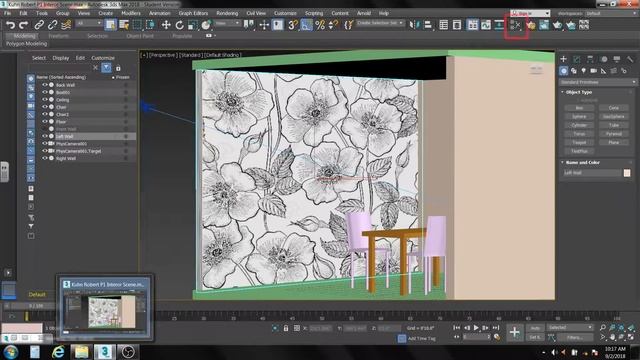Viewport: 640px width, 360px height.
Task: Activate the Select and Rotate tool
Action: 180,25
